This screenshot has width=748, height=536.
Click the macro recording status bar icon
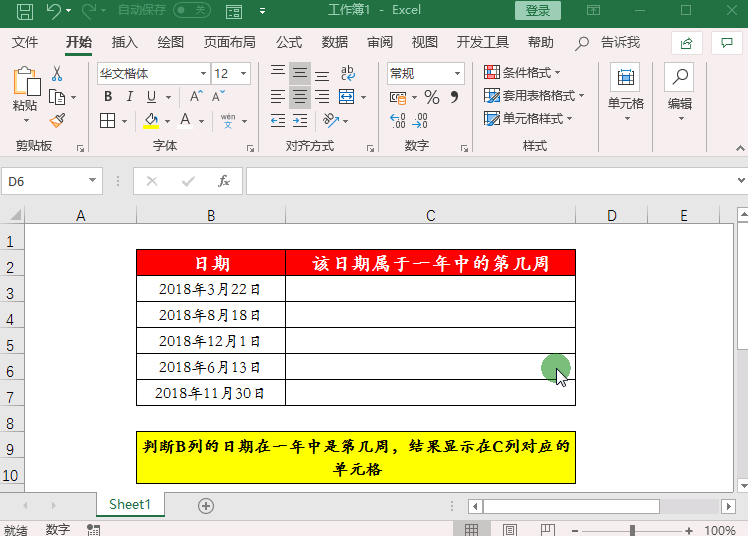tap(94, 529)
